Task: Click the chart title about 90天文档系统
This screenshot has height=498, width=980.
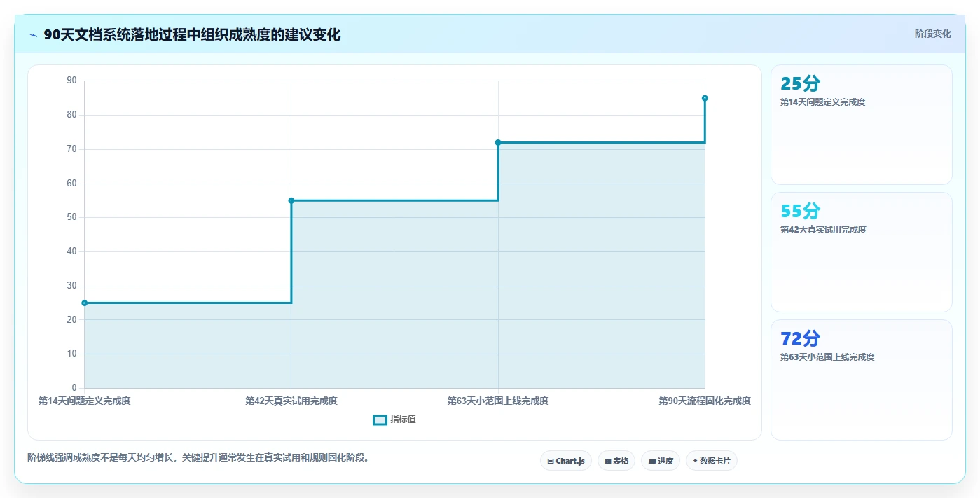Action: pyautogui.click(x=192, y=35)
